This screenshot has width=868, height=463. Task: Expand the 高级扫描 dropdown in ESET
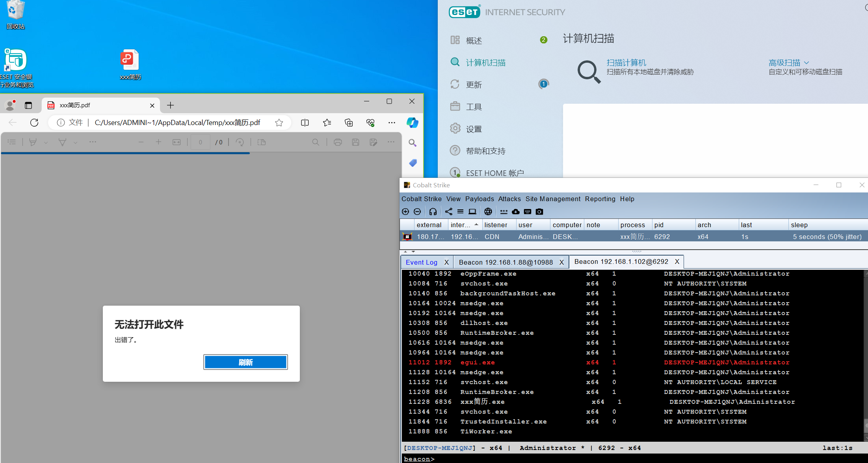pyautogui.click(x=789, y=63)
